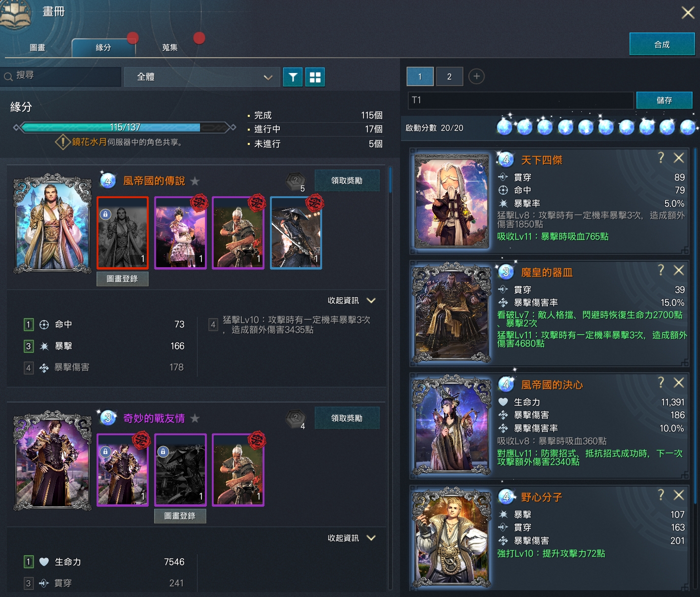Click the filter funnel icon
Screen dimensions: 700x597
pos(293,77)
